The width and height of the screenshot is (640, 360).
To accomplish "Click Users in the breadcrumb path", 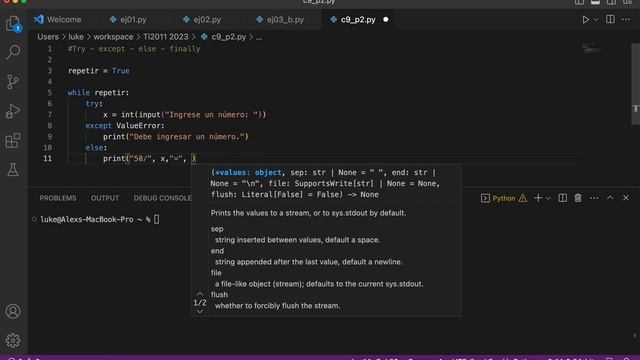I will (48, 37).
